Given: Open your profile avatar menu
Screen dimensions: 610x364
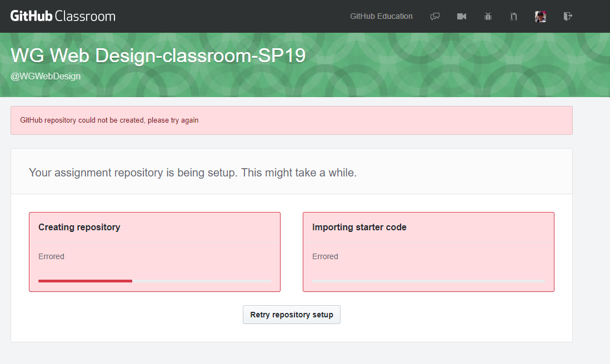Looking at the screenshot, I should coord(540,16).
